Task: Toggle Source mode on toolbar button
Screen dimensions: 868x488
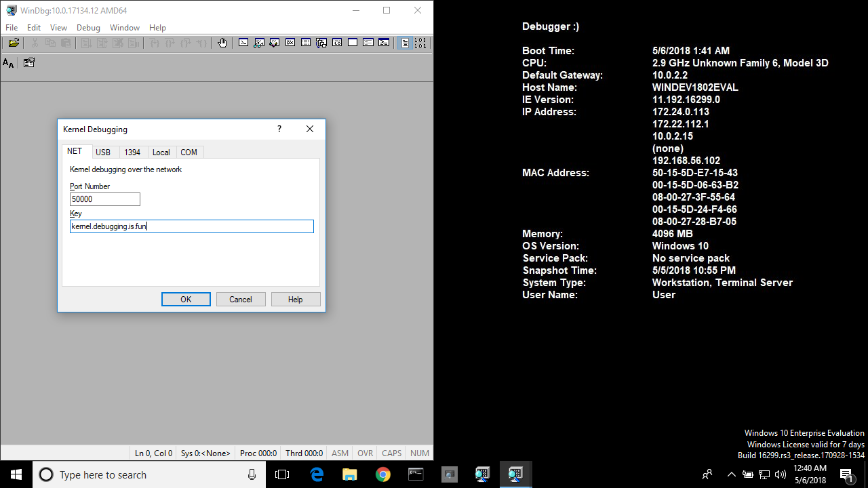Action: click(x=405, y=43)
